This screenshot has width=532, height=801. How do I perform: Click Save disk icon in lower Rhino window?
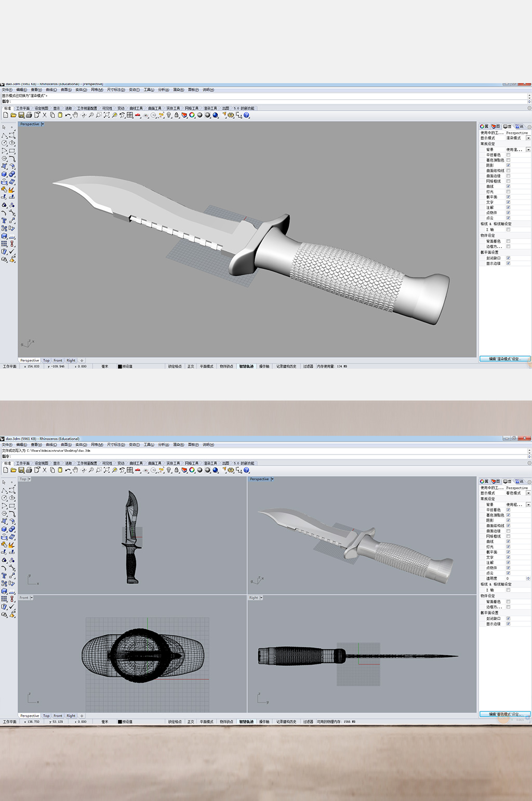point(21,470)
